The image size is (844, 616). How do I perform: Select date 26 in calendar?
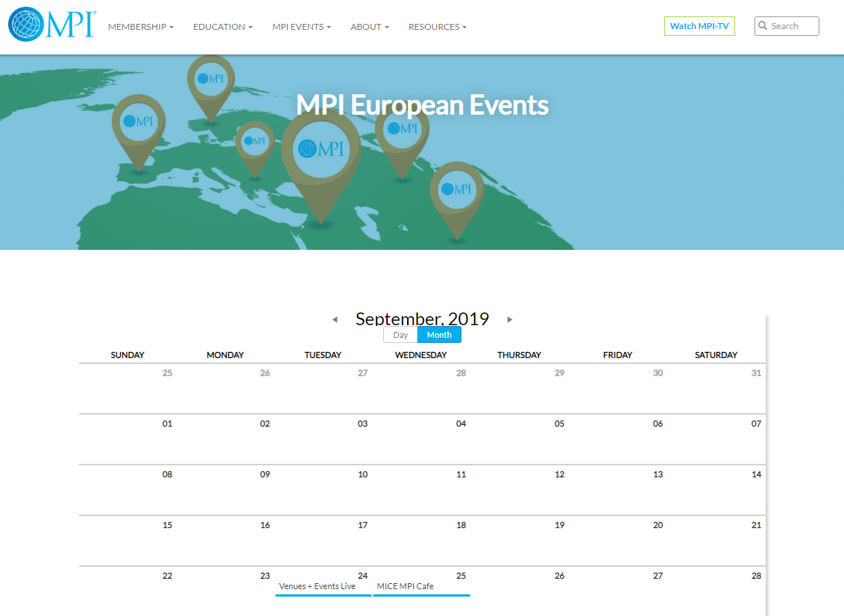click(x=560, y=576)
